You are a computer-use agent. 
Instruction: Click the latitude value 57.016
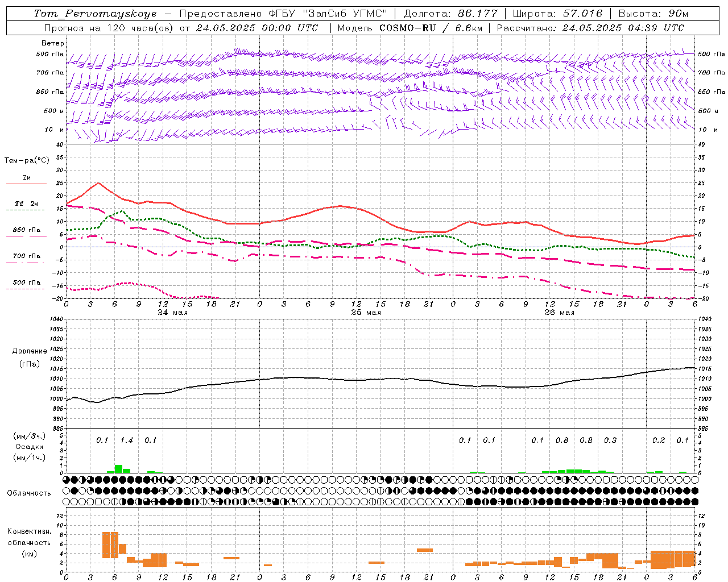[582, 14]
